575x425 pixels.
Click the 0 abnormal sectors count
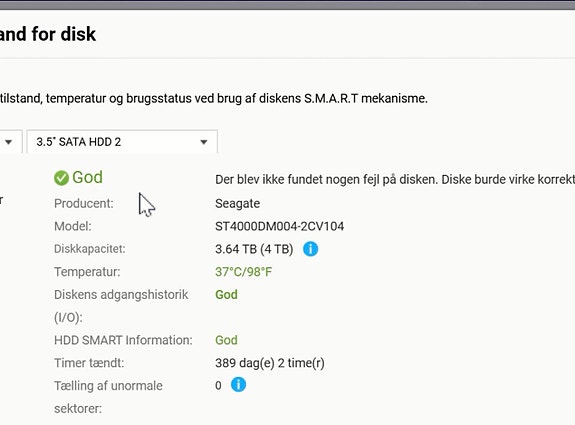(x=218, y=385)
